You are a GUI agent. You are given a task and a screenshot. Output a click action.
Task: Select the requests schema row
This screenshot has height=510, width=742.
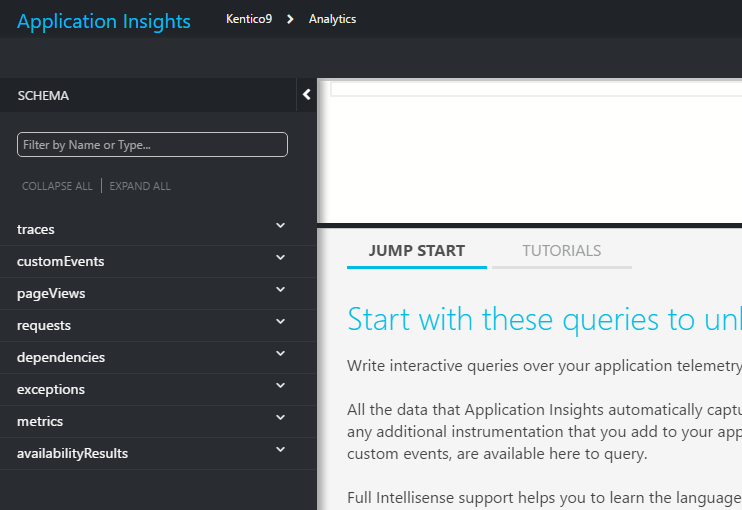(x=158, y=325)
